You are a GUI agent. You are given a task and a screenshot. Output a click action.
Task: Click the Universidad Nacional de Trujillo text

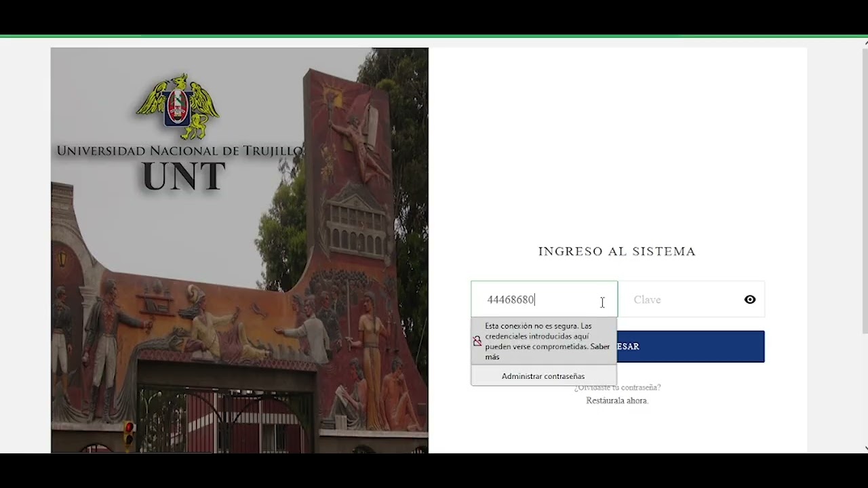[179, 150]
